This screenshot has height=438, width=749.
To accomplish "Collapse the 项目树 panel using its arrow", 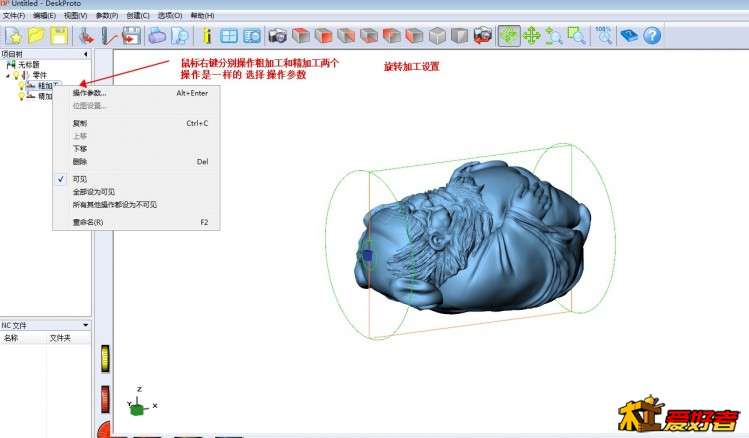I will 86,54.
